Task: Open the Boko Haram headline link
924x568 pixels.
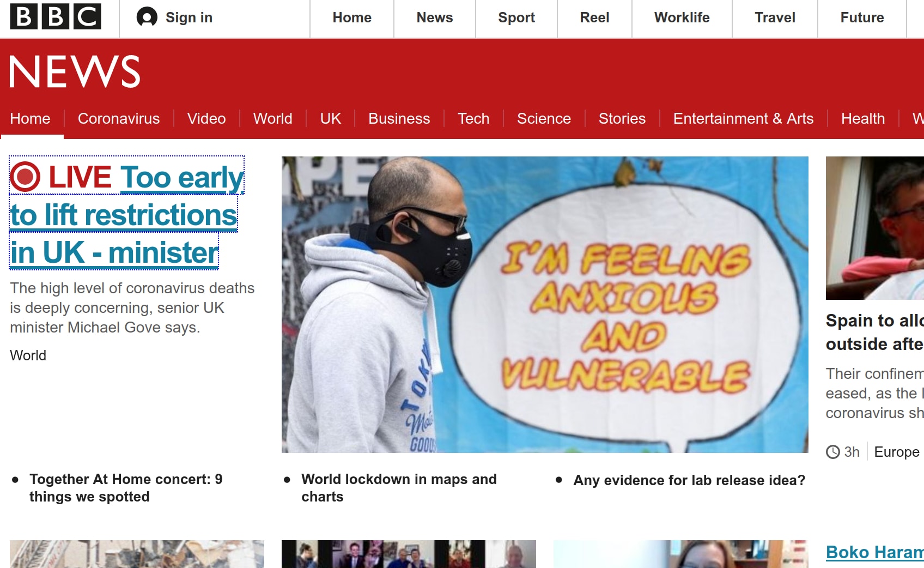Action: point(875,552)
